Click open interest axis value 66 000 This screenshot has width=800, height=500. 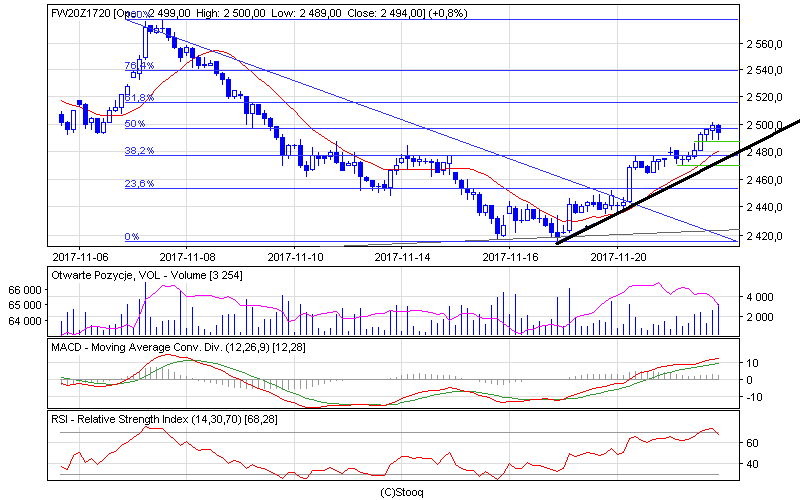25,290
